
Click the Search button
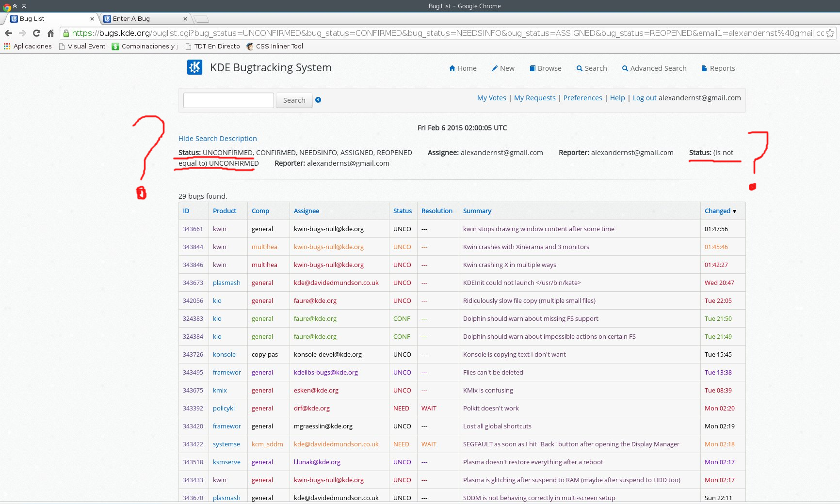(x=294, y=100)
